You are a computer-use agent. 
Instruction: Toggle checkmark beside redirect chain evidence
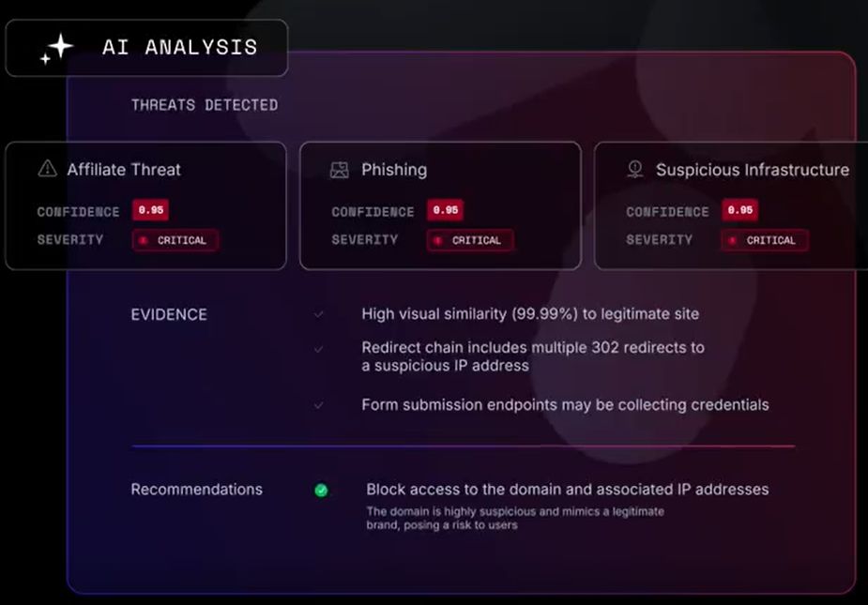pos(318,349)
